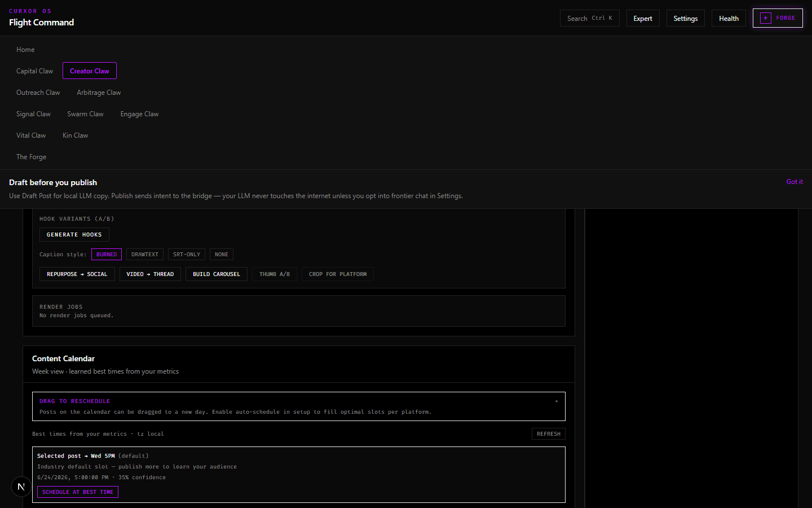Navigate to Swarm Claw

[x=85, y=114]
